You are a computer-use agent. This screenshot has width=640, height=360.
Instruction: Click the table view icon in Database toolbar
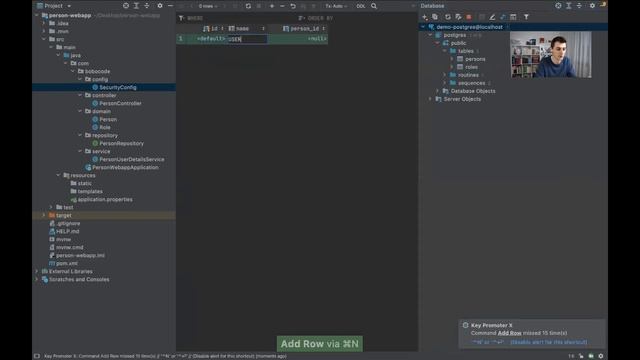(513, 17)
